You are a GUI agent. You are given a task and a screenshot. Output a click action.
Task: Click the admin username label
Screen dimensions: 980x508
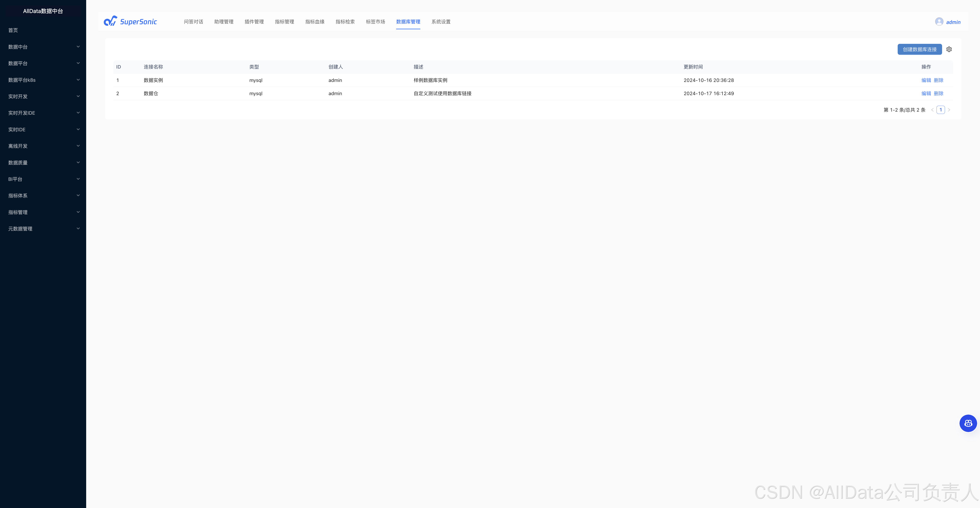point(953,22)
